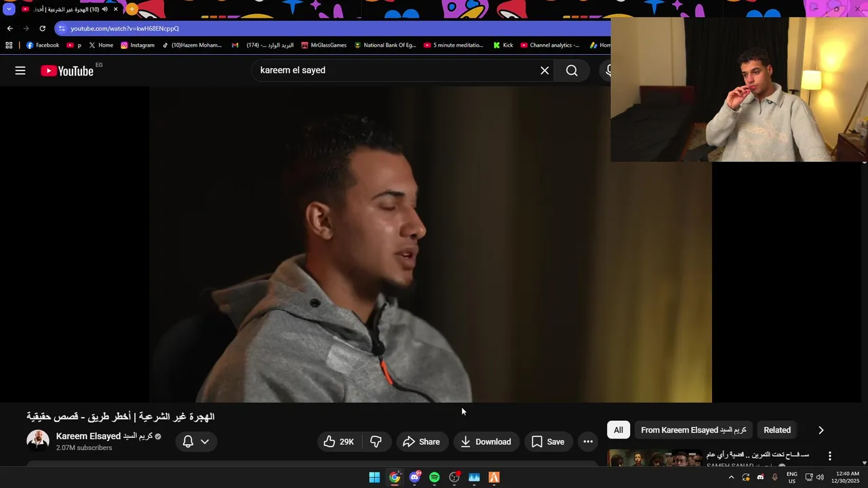Open the tab search dropdown
Viewport: 868px width, 488px height.
point(9,9)
